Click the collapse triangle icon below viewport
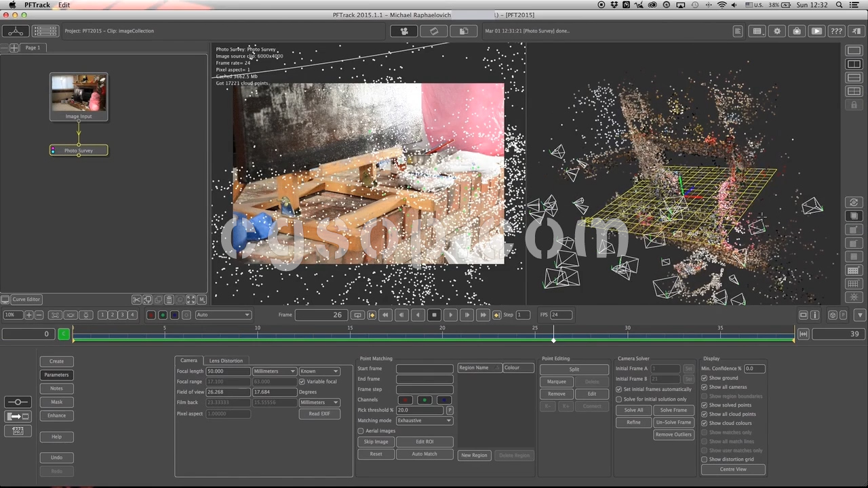 (x=860, y=315)
